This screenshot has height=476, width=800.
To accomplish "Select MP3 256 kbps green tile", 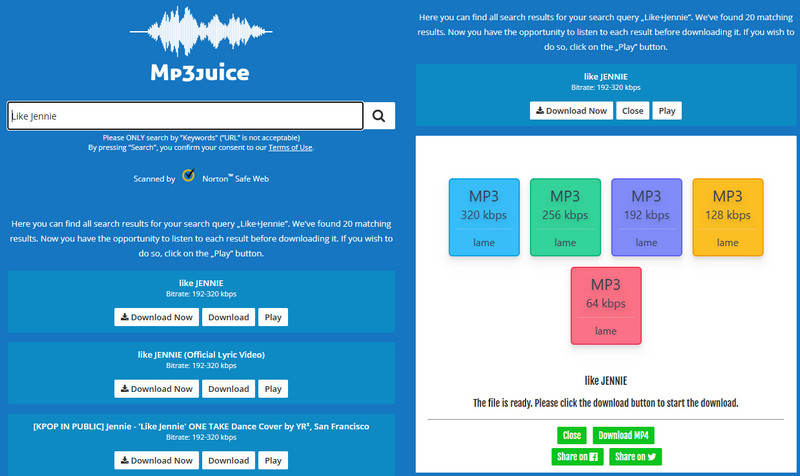I will (x=565, y=217).
